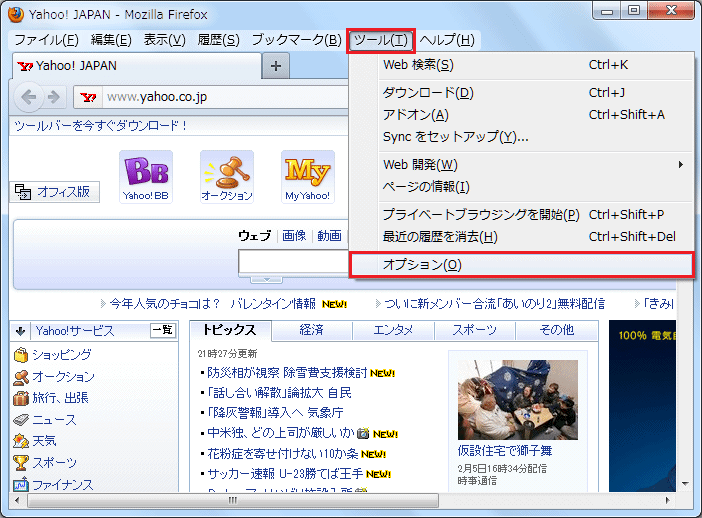
Task: Click the ファイナンス chart icon
Action: pyautogui.click(x=21, y=484)
